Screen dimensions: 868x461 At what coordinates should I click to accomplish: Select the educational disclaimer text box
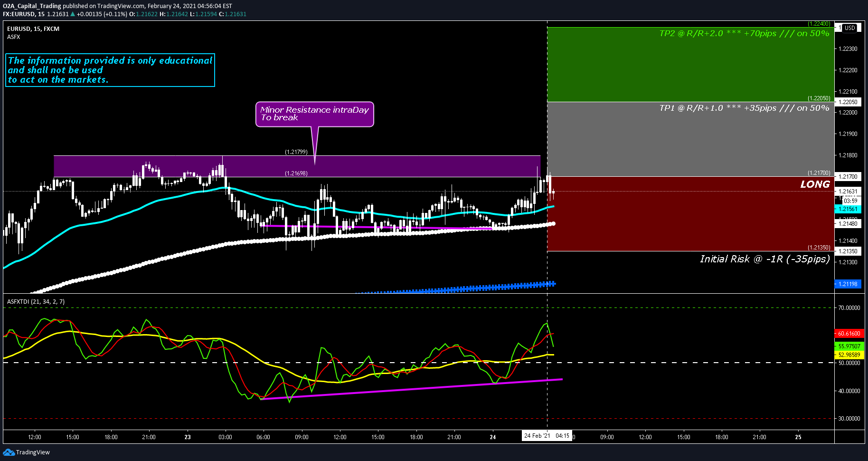[x=110, y=70]
